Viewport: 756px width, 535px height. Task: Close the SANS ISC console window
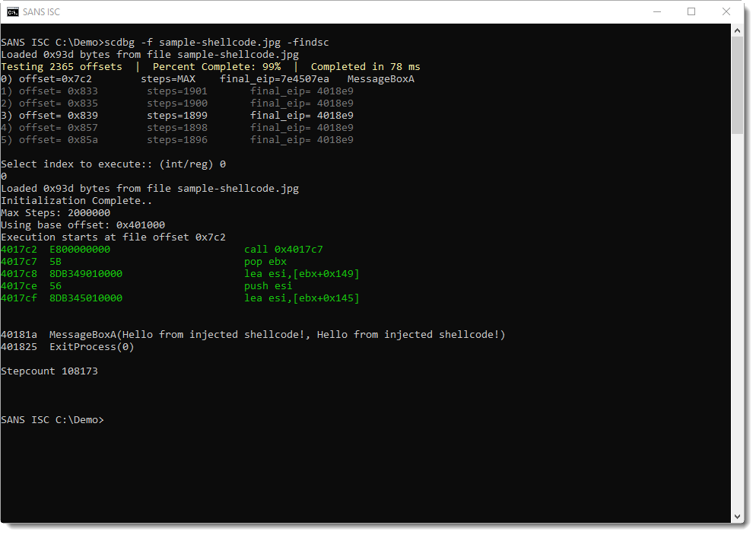pyautogui.click(x=726, y=11)
